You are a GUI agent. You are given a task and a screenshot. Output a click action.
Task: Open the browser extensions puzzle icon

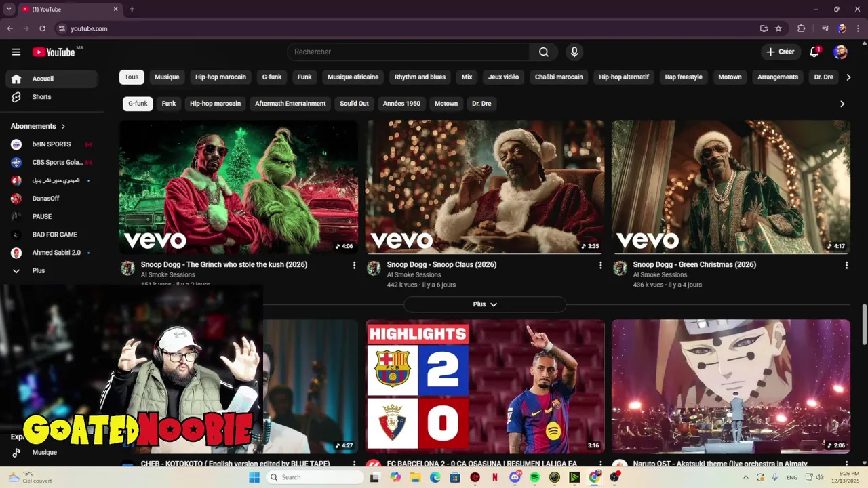pyautogui.click(x=801, y=28)
